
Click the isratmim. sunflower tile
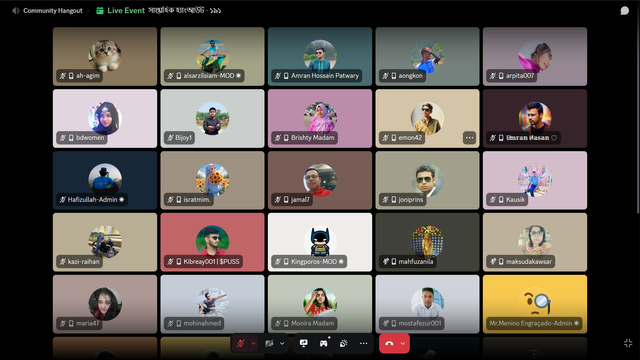tap(212, 180)
